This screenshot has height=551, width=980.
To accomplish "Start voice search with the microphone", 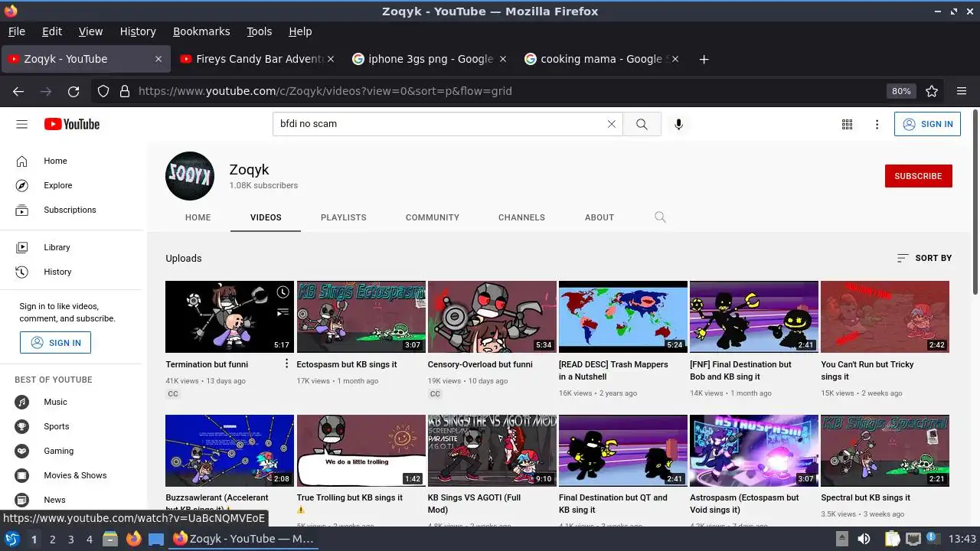I will 678,124.
